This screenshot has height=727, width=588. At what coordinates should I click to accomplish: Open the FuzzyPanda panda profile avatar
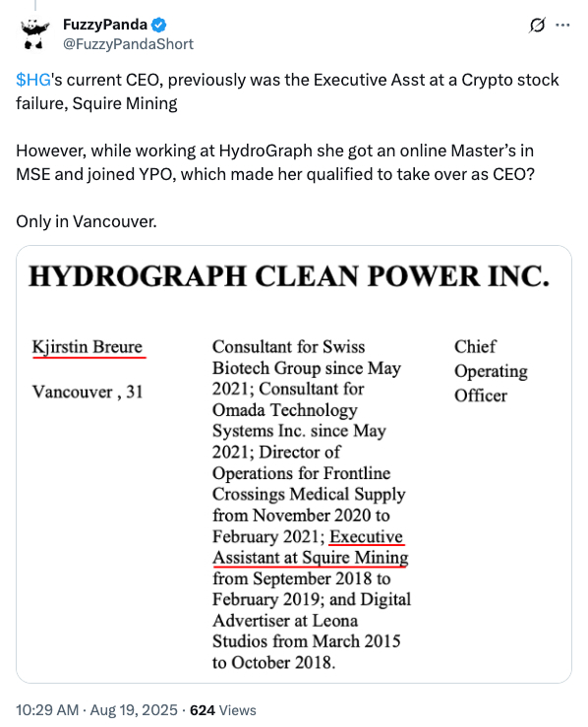pyautogui.click(x=34, y=33)
